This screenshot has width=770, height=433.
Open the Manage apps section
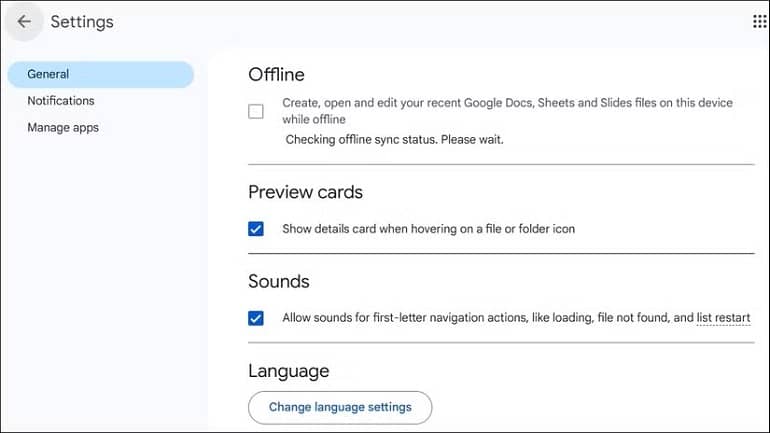point(63,128)
